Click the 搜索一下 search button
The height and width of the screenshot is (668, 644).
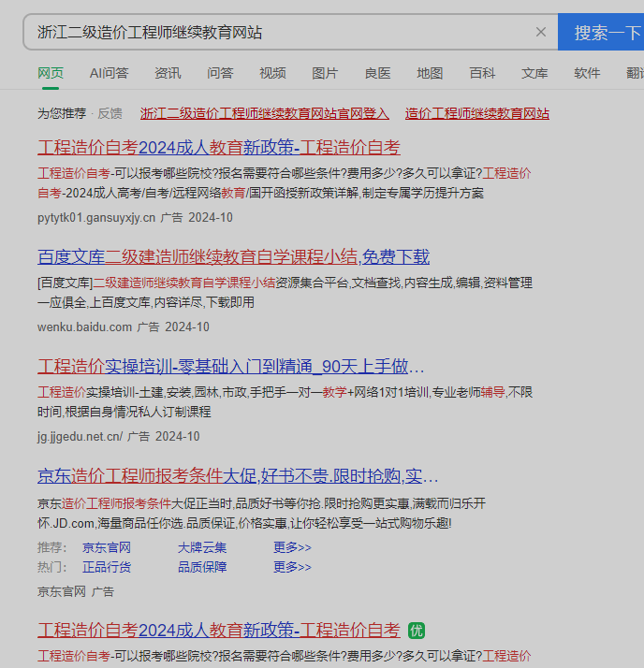coord(601,32)
